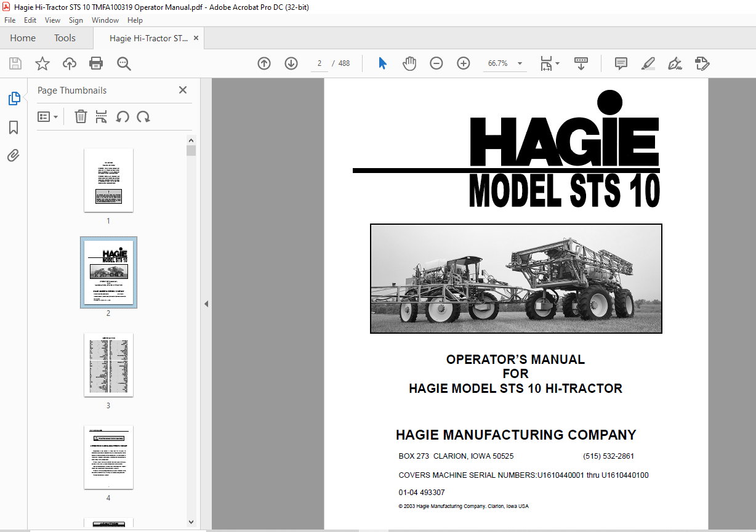Select page 2 thumbnail

pyautogui.click(x=108, y=272)
